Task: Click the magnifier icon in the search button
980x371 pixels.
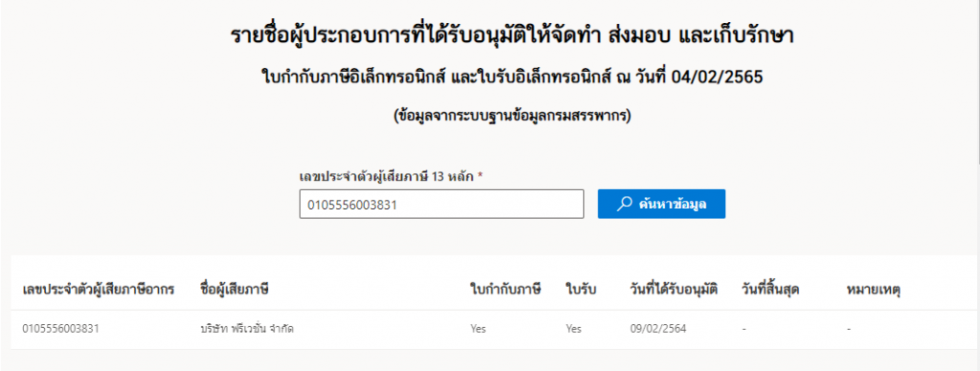Action: 624,205
